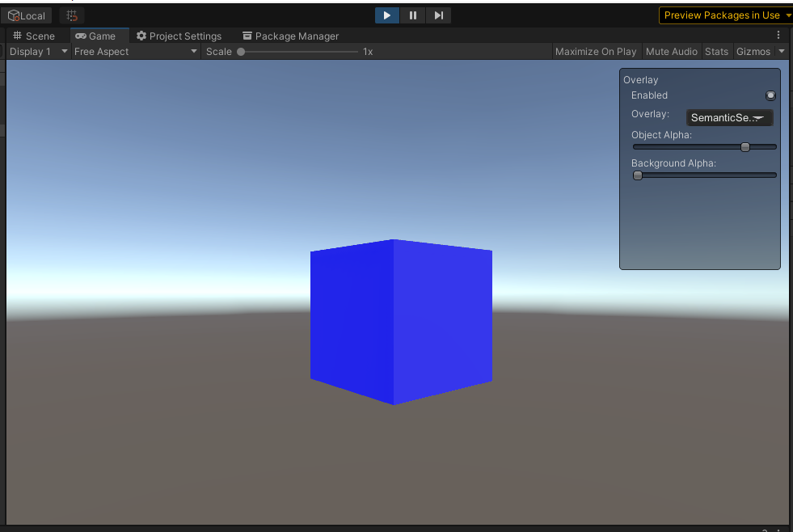Enable Maximize On Play
This screenshot has height=532, width=793.
[596, 51]
